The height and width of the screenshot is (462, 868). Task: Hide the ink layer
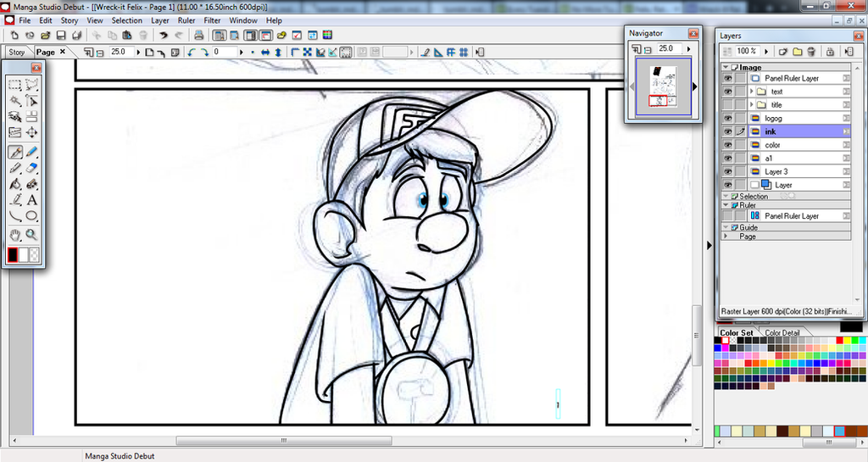coord(727,131)
